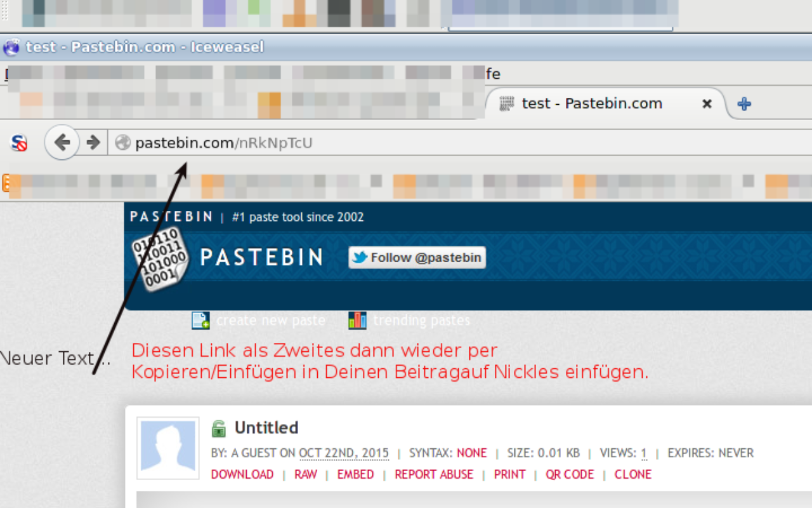Click the large PASTEBIN header title
Viewport: 812px width, 508px height.
(x=261, y=257)
